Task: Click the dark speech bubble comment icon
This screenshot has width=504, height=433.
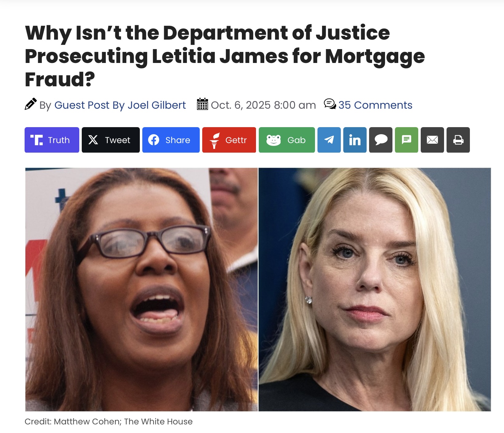Action: (381, 140)
